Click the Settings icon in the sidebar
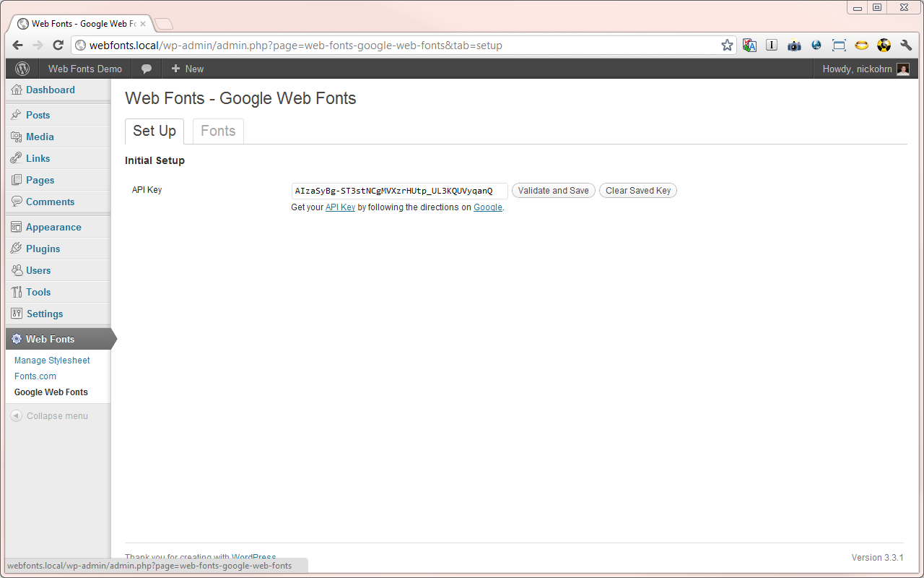924x578 pixels. [x=17, y=314]
